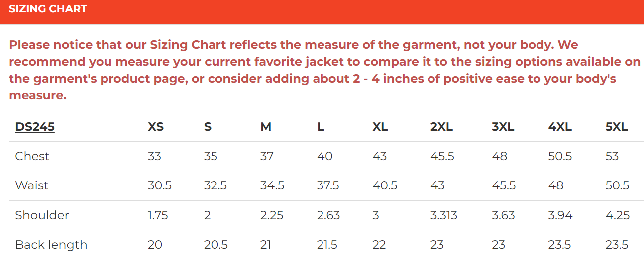The width and height of the screenshot is (644, 278).
Task: Click the Waist row label
Action: 32,185
